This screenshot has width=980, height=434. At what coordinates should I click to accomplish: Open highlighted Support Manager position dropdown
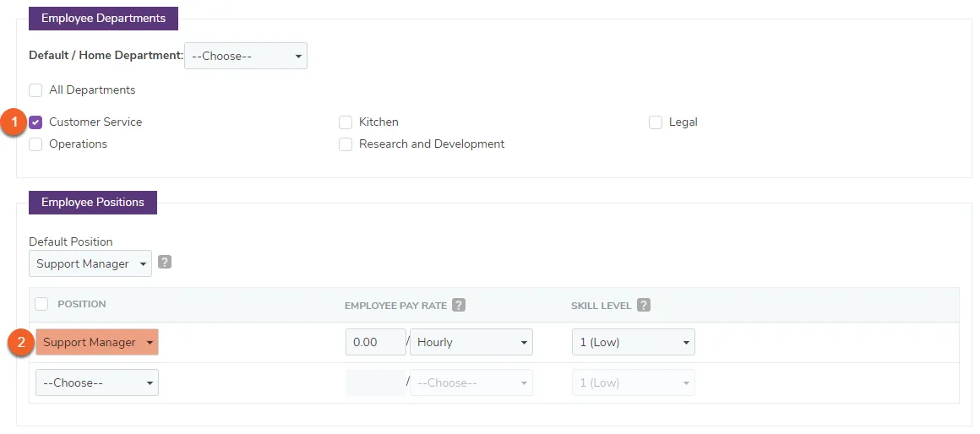pyautogui.click(x=97, y=342)
